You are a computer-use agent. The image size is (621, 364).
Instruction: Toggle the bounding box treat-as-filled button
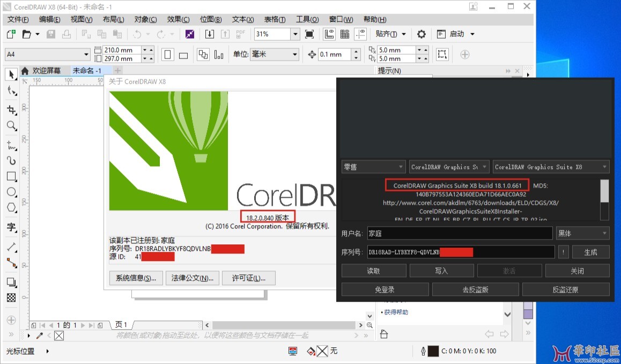[442, 54]
